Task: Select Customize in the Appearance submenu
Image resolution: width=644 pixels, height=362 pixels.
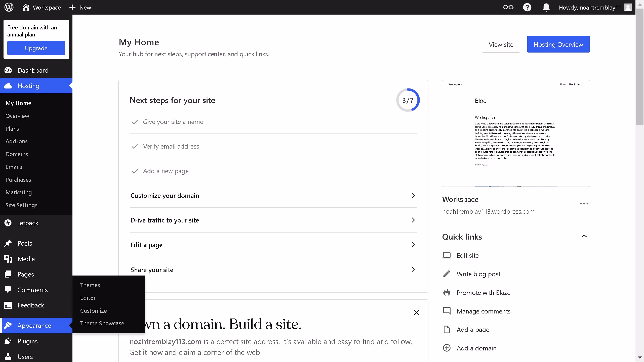Action: pos(93,310)
